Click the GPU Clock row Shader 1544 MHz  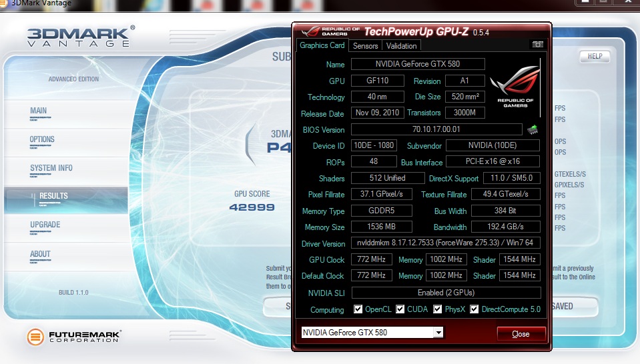pyautogui.click(x=520, y=259)
